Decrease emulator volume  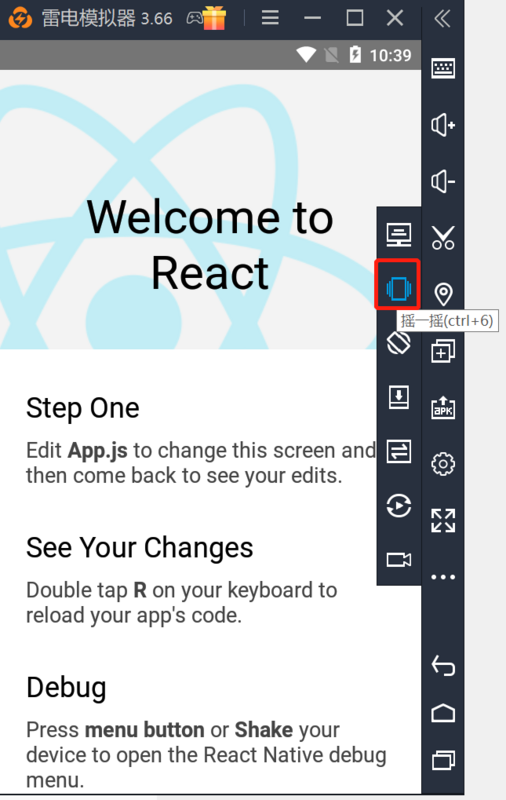(443, 181)
